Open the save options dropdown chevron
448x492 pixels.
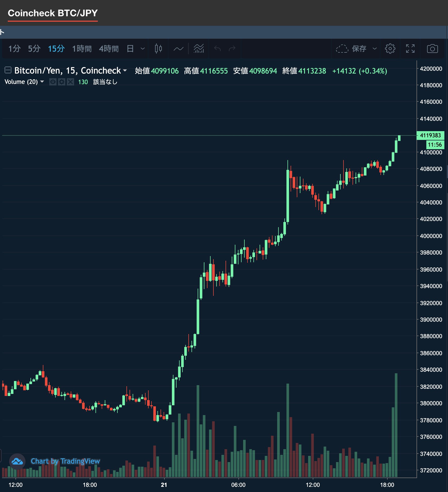[375, 49]
